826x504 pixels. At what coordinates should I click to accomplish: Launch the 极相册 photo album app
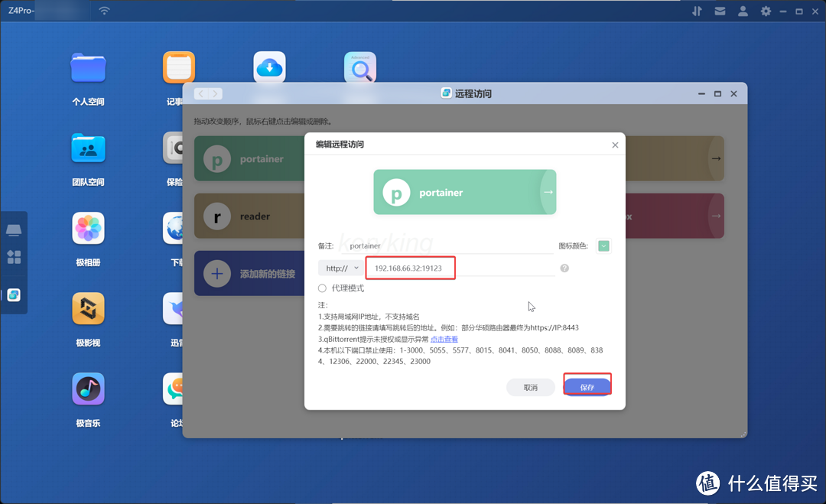(88, 228)
